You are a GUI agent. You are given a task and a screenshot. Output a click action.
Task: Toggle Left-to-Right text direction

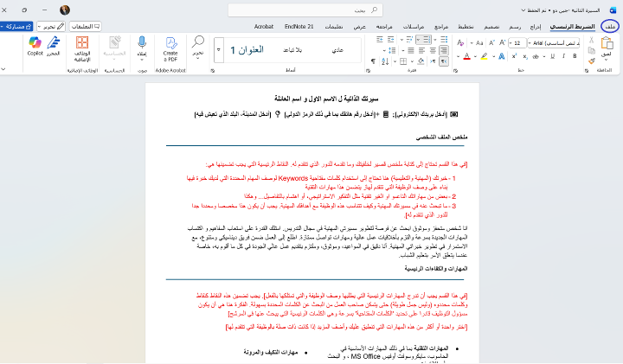pos(433,61)
